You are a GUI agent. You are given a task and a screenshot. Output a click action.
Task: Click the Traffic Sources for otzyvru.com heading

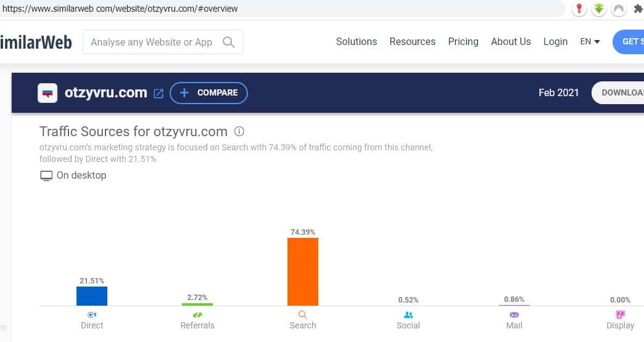click(133, 132)
